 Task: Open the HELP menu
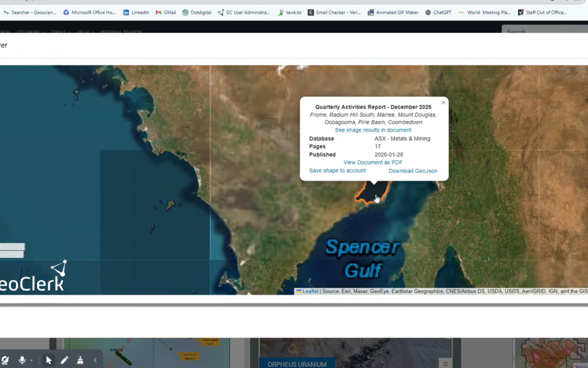tap(84, 32)
